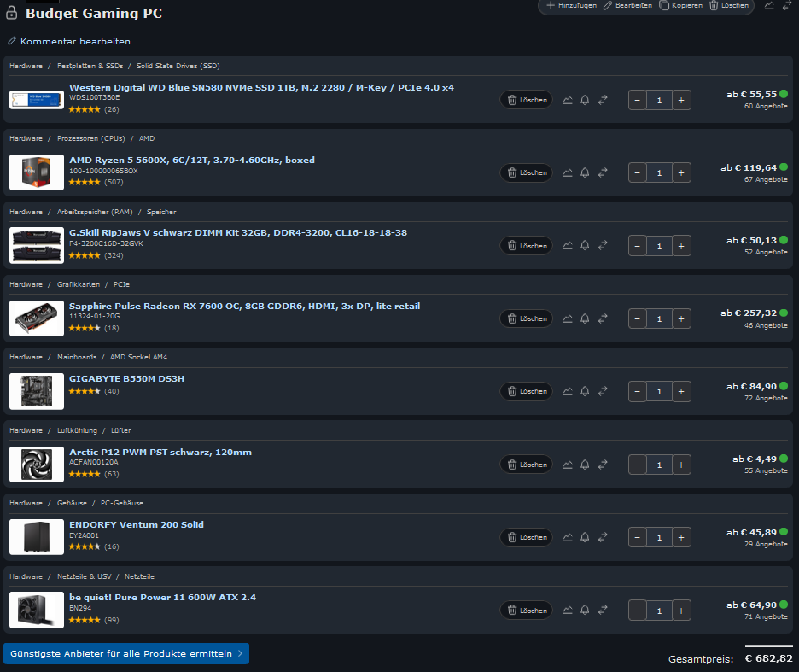Open Grafikkarten breadcrumb link
This screenshot has width=799, height=672.
coord(79,284)
